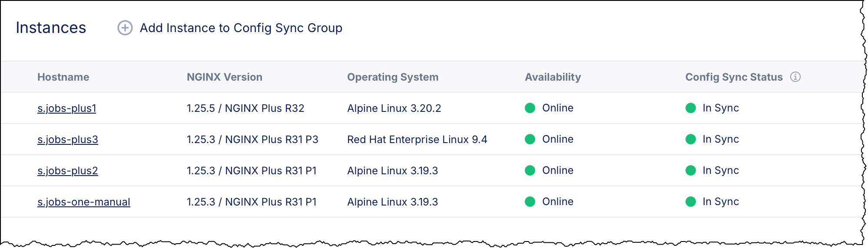The width and height of the screenshot is (868, 248).
Task: Select the 1.25.5 / NGINX Plus R32 cell
Action: (245, 108)
